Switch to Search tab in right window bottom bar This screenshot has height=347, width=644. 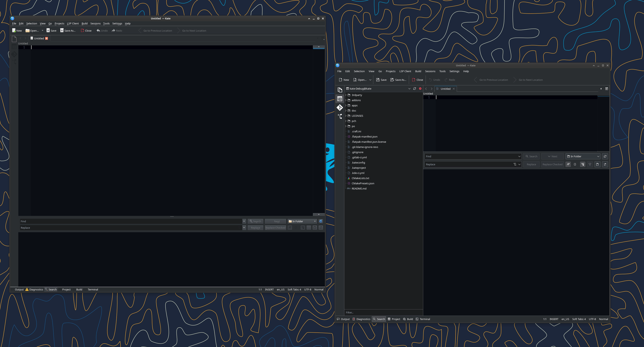click(379, 319)
